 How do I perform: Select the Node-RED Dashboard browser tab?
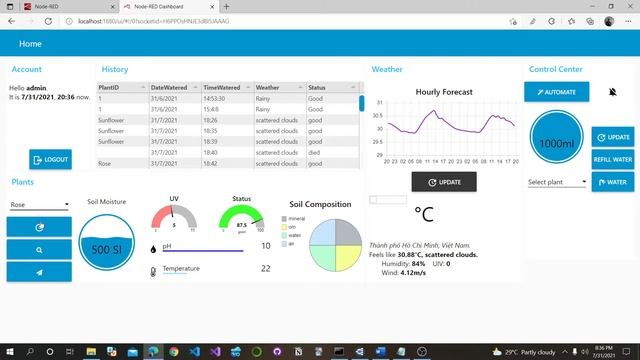click(168, 7)
